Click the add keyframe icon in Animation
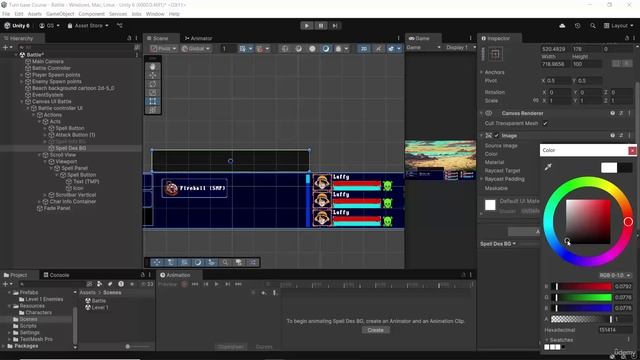 tap(264, 293)
